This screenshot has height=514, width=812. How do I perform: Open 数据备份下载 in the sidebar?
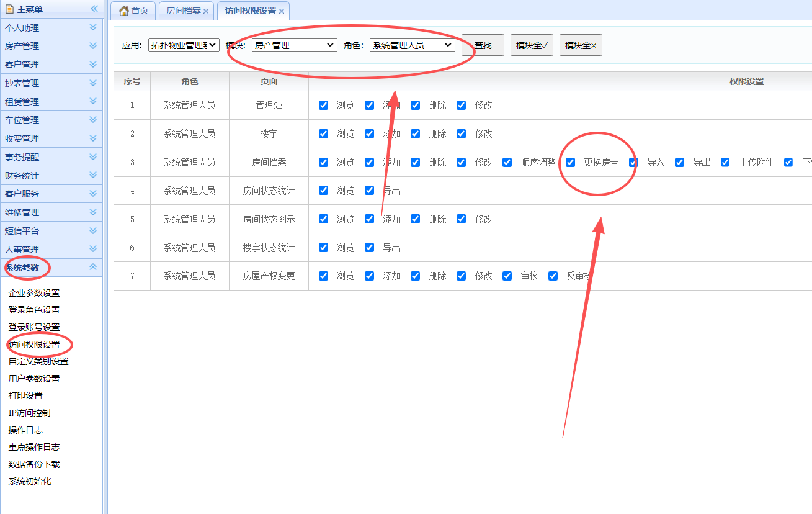pyautogui.click(x=34, y=464)
